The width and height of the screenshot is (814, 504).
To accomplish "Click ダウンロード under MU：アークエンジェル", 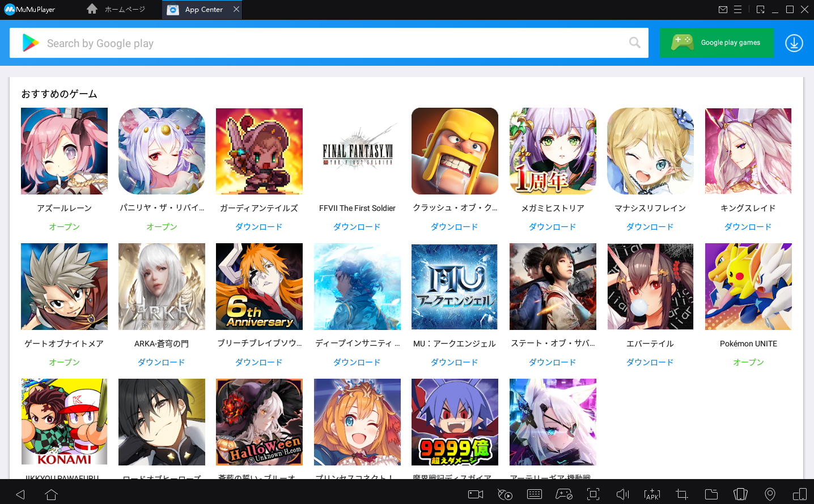I will pyautogui.click(x=455, y=362).
